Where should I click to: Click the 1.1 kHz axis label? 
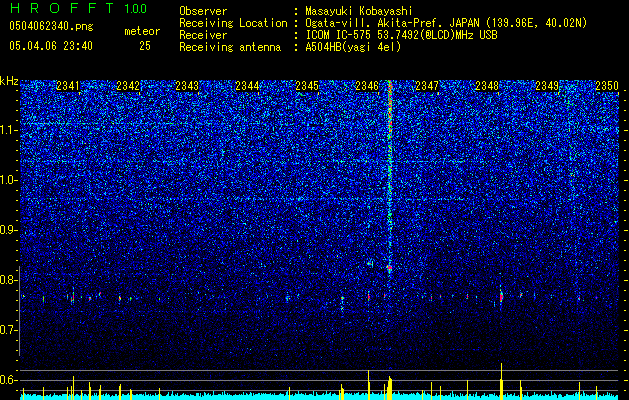[8, 130]
